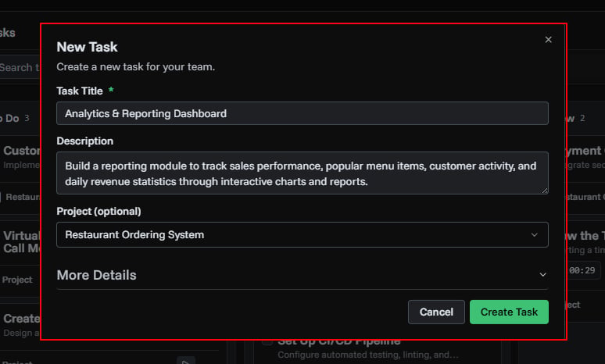Expand the More Details section
This screenshot has width=605, height=364.
(x=302, y=275)
